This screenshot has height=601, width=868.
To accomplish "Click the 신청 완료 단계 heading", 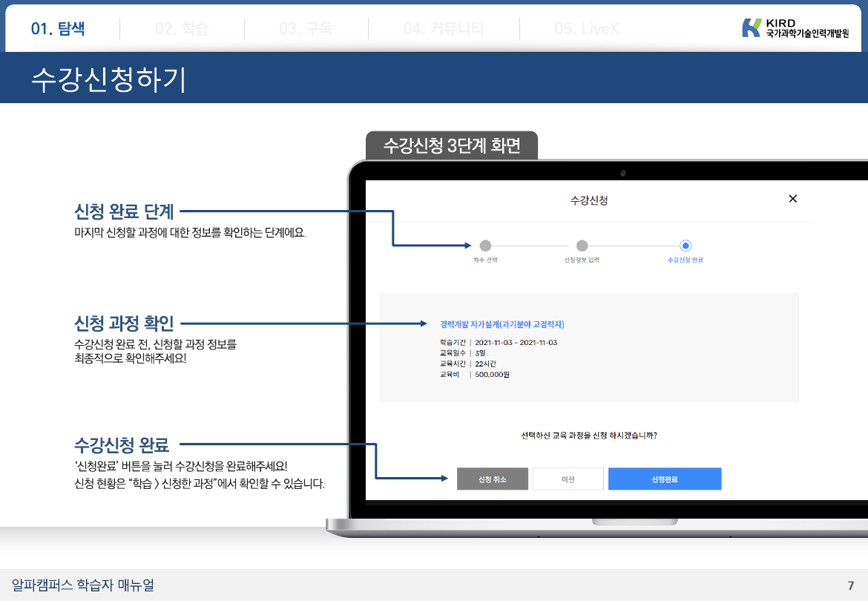I will [x=124, y=212].
